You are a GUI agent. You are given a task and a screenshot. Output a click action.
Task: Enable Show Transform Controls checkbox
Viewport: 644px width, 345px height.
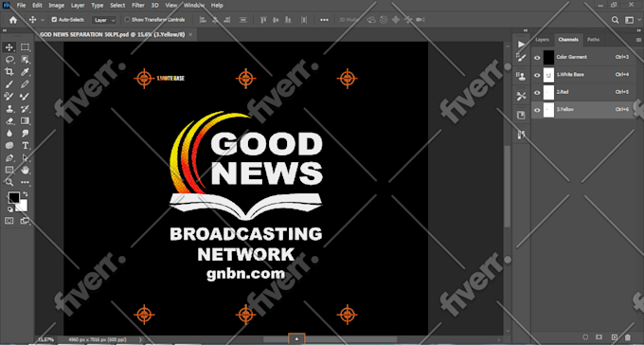tap(127, 20)
